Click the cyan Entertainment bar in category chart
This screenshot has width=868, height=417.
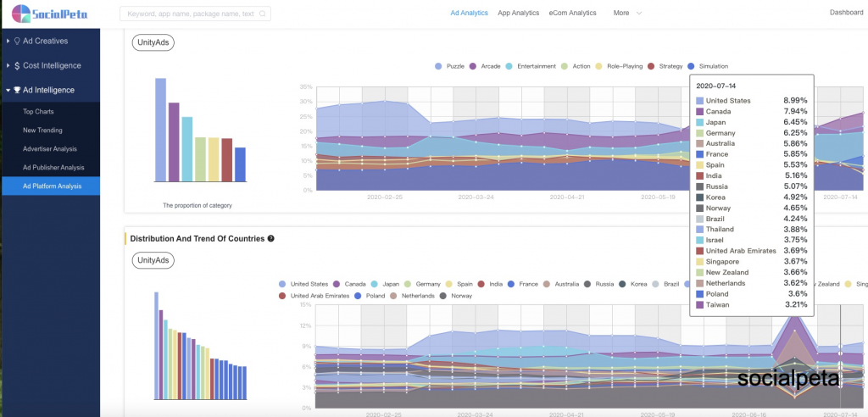tap(187, 149)
